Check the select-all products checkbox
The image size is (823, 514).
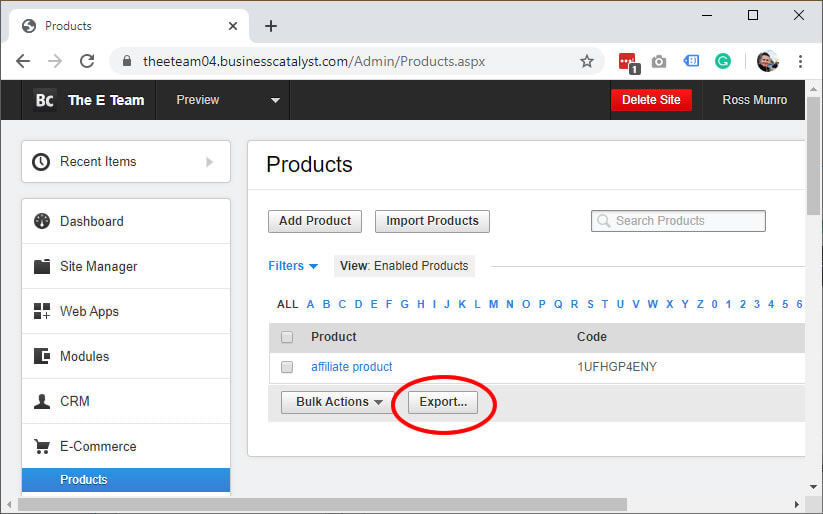pos(287,337)
